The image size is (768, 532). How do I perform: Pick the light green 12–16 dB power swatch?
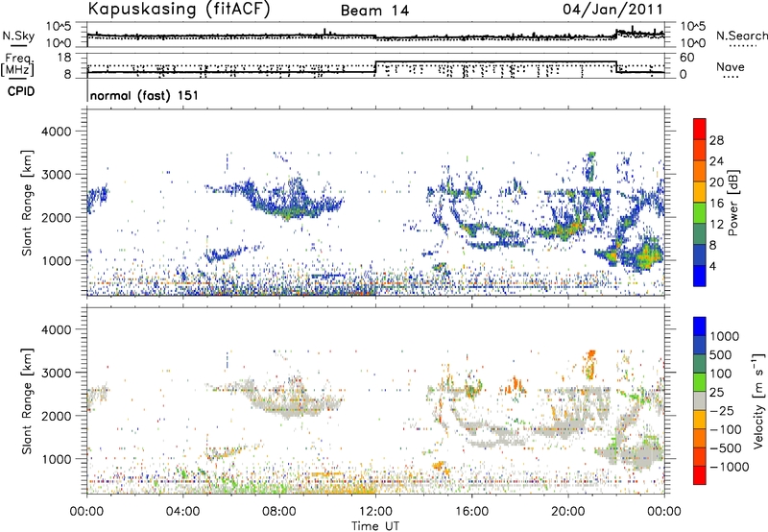(x=700, y=213)
